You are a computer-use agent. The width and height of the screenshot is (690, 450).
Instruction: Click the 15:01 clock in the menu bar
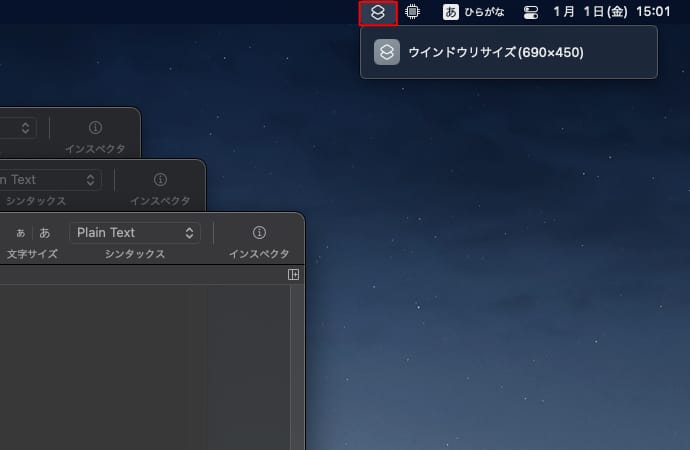652,13
